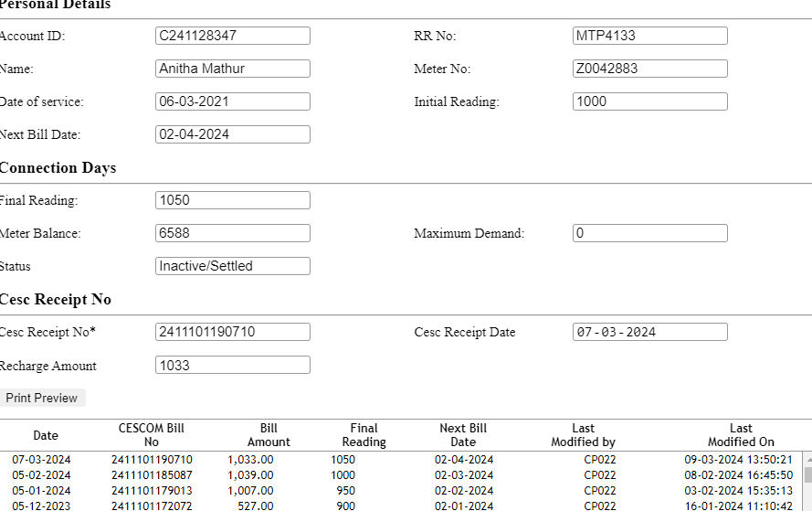Focus the Account ID field C241128347
Image resolution: width=812 pixels, height=511 pixels.
coord(233,36)
